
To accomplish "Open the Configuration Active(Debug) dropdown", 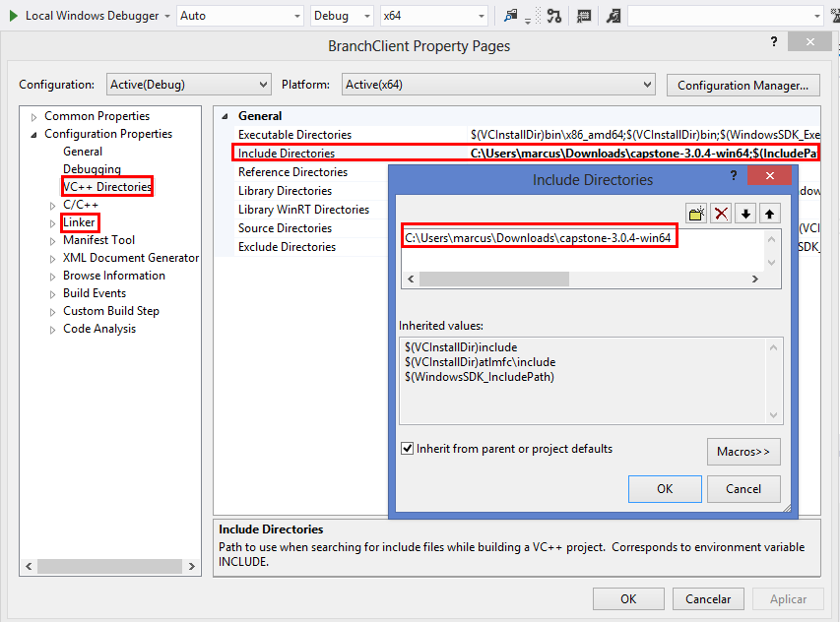I will (x=188, y=85).
